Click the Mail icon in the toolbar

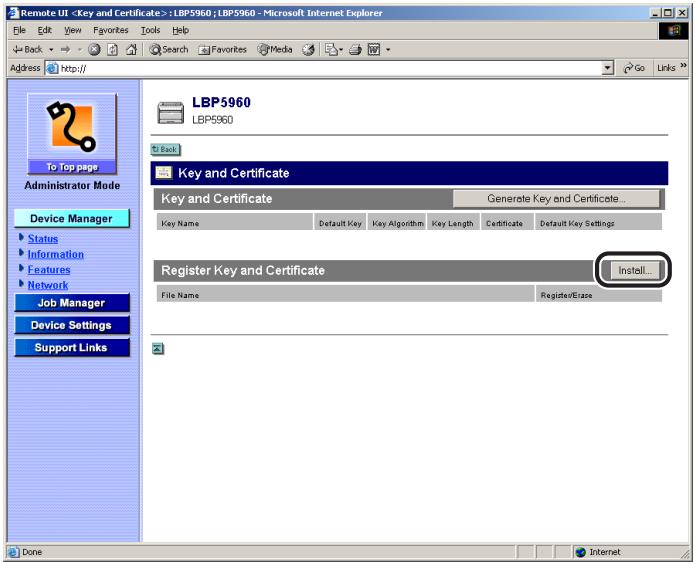pyautogui.click(x=333, y=50)
